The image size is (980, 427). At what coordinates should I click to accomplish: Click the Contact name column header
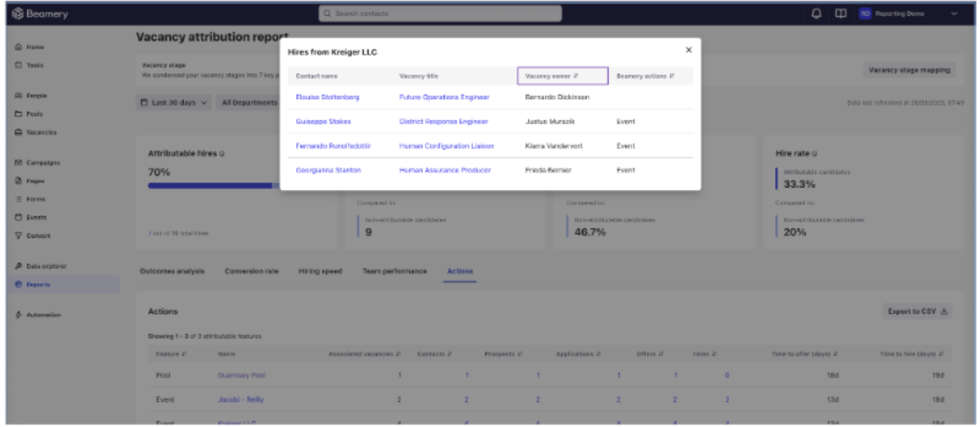(317, 76)
